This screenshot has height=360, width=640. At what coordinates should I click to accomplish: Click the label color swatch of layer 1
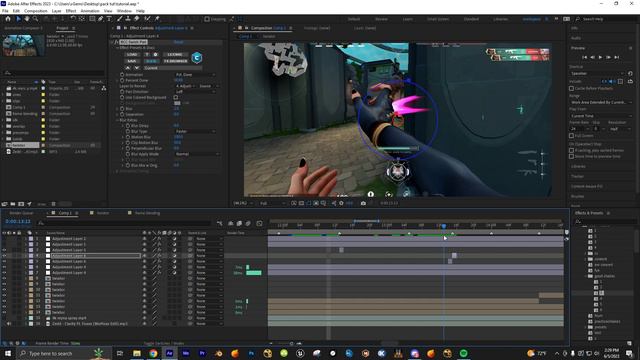point(31,238)
